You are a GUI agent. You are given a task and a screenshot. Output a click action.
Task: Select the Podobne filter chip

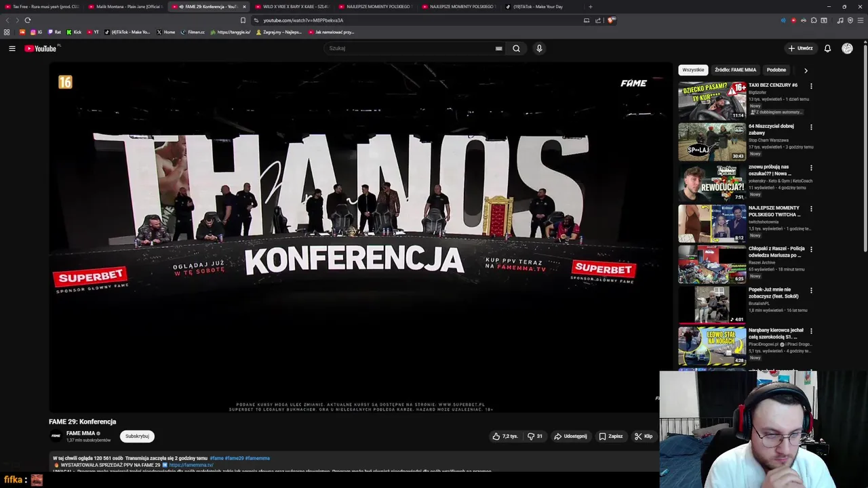[x=776, y=70]
